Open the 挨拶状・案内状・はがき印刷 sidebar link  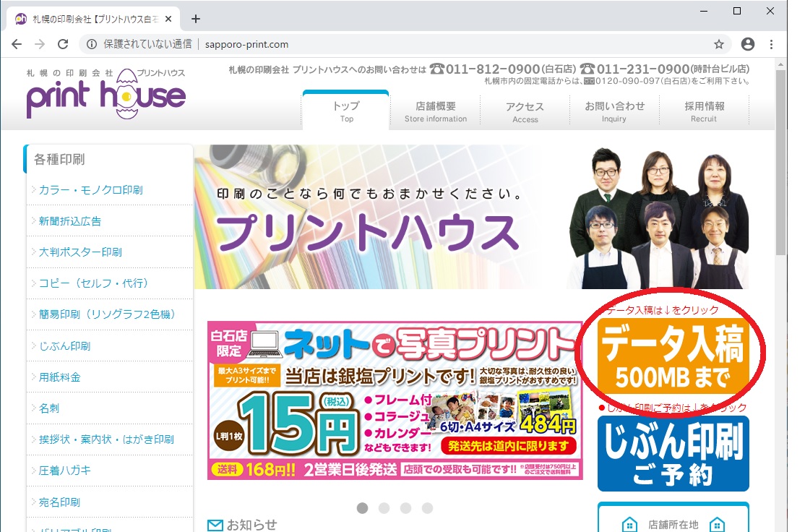[x=106, y=439]
